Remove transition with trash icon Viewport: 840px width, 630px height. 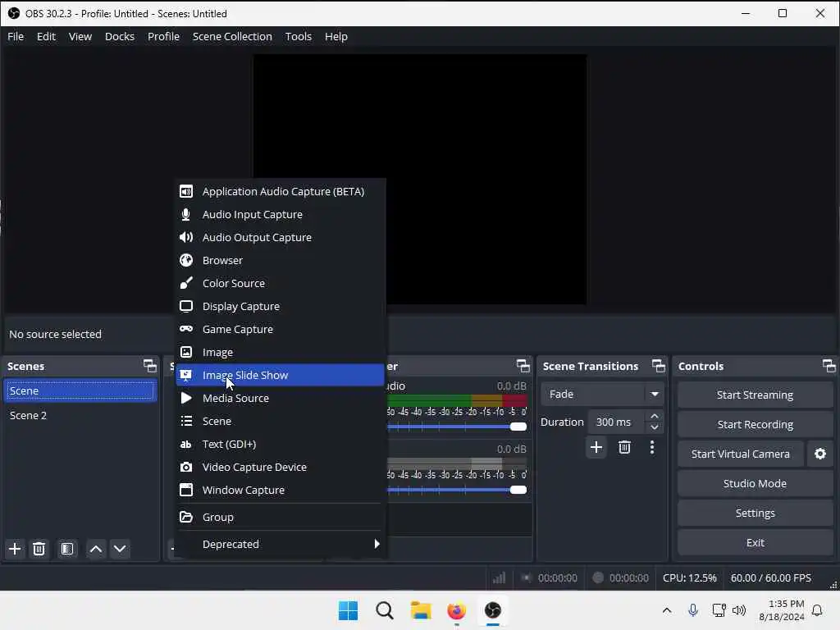pos(624,447)
